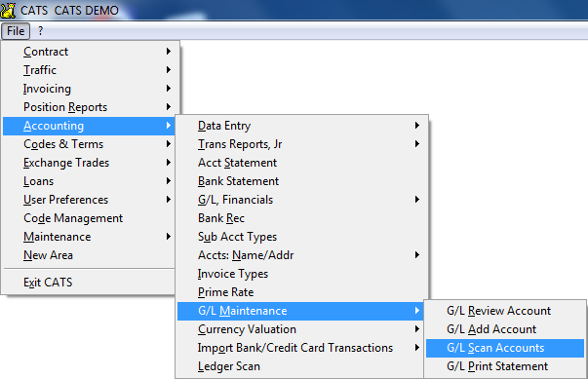Choose G/L Print Statement
The width and height of the screenshot is (588, 379).
click(505, 366)
